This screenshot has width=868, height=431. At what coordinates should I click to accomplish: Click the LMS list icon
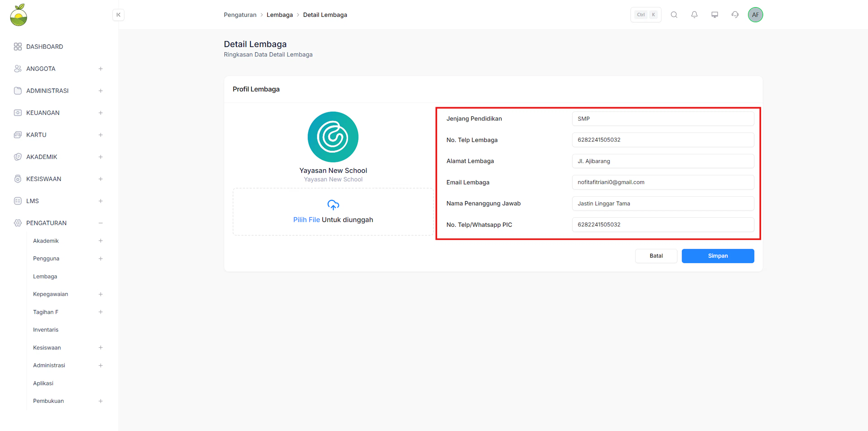pos(18,201)
